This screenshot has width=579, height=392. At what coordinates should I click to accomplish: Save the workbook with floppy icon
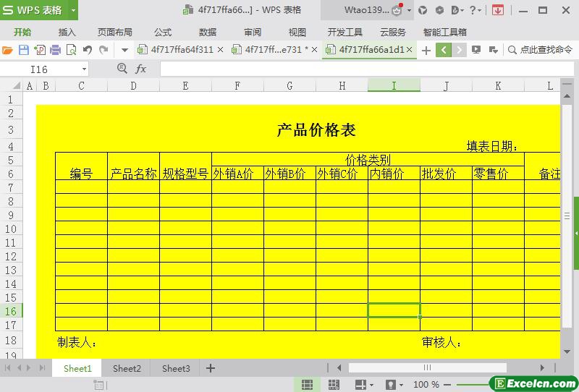tap(24, 50)
